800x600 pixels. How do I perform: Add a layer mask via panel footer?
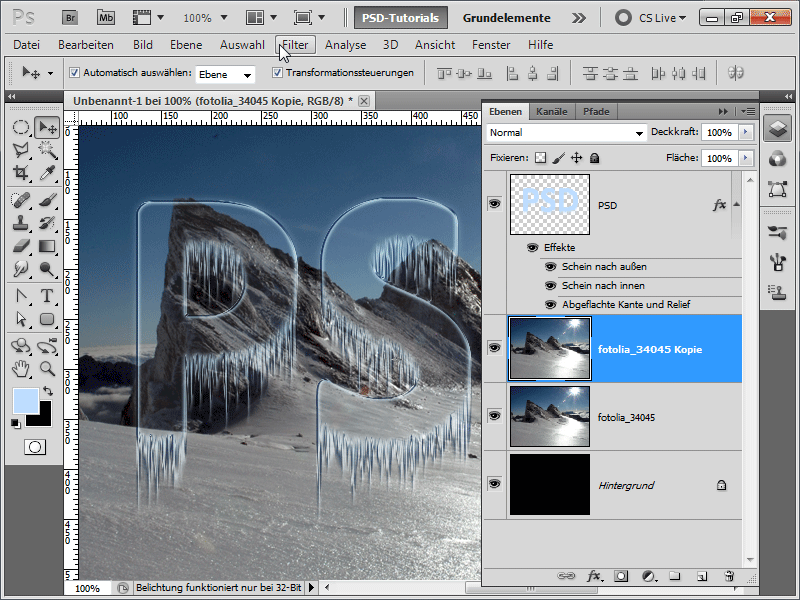tap(621, 576)
